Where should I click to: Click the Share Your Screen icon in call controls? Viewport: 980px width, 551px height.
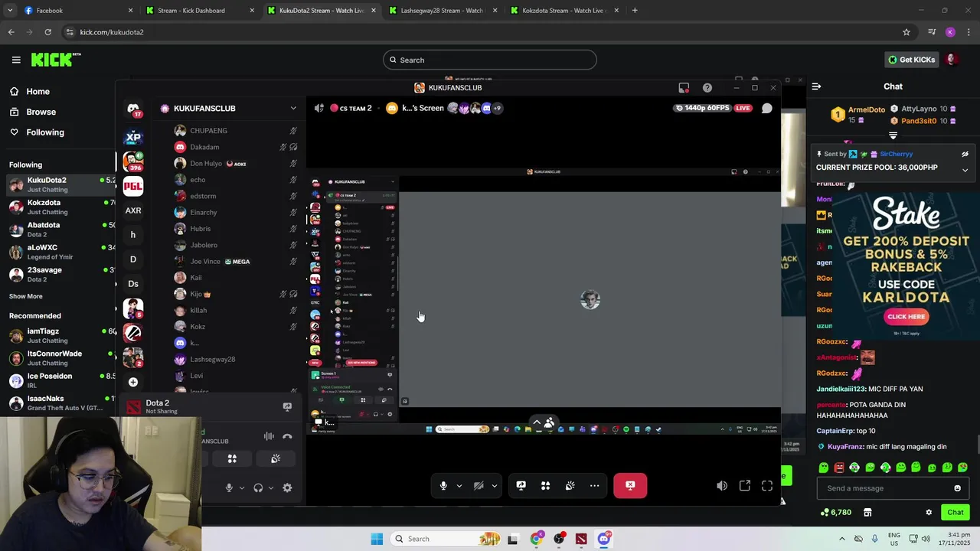pyautogui.click(x=521, y=485)
